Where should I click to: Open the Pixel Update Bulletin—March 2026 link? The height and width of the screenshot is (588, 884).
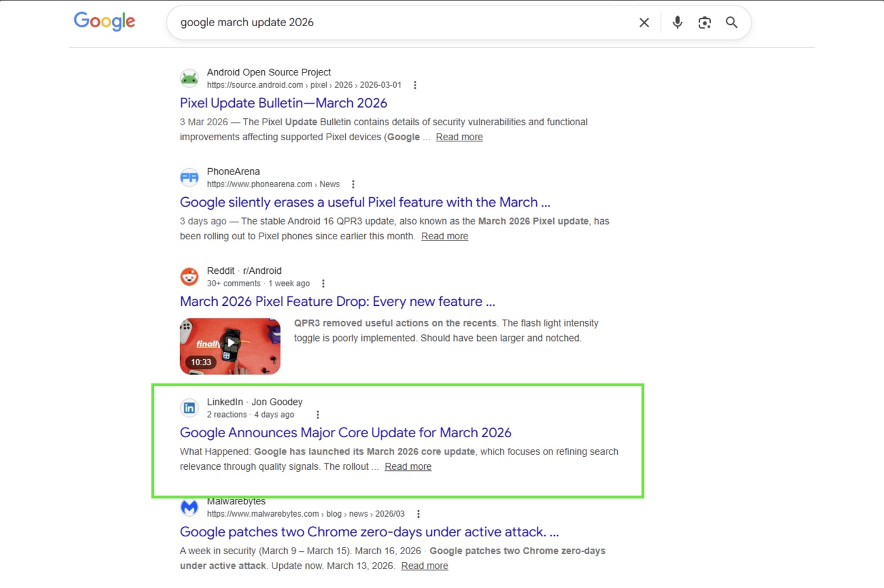tap(283, 103)
